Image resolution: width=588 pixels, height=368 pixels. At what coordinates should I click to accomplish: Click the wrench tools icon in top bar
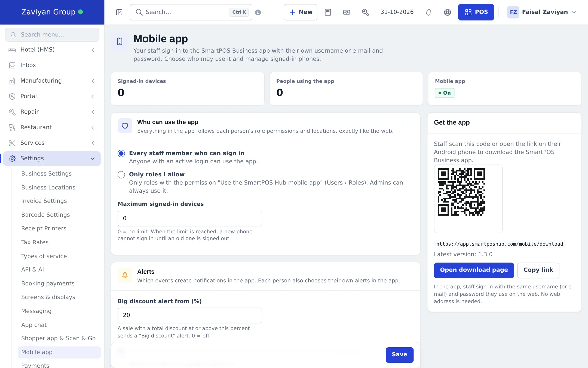(x=365, y=12)
